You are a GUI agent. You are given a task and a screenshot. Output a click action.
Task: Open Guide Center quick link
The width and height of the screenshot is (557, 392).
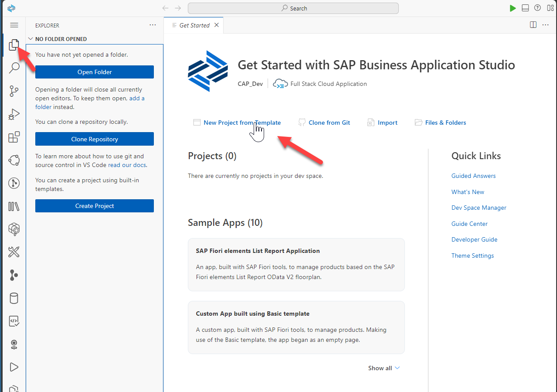tap(469, 224)
